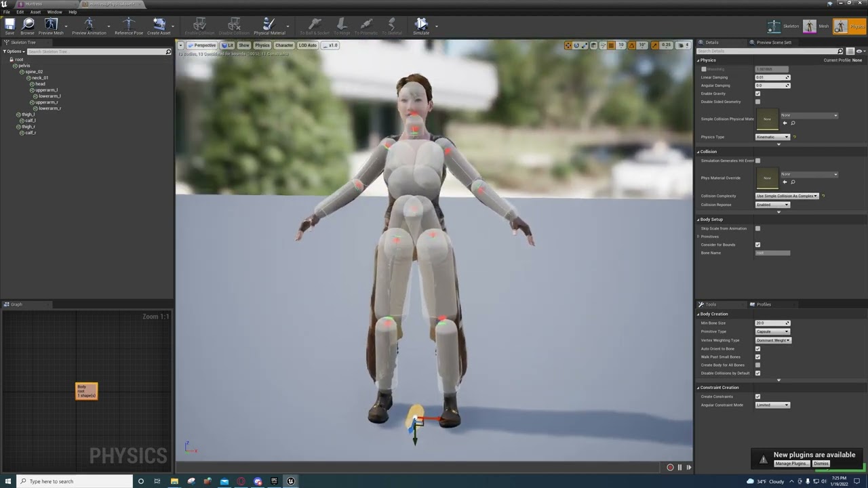Toggle grid snapping in viewport
868x488 pixels.
pyautogui.click(x=611, y=45)
